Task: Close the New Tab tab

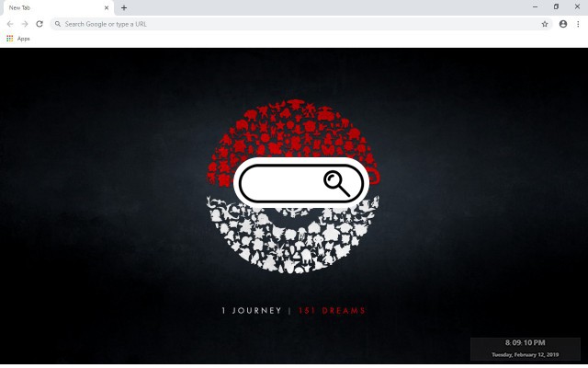Action: click(x=107, y=7)
